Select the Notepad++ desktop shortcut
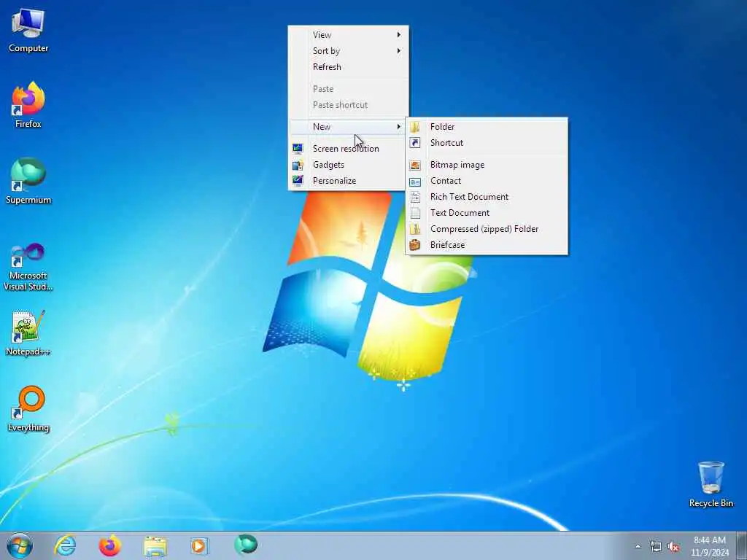Viewport: 747px width, 560px height. click(x=28, y=332)
